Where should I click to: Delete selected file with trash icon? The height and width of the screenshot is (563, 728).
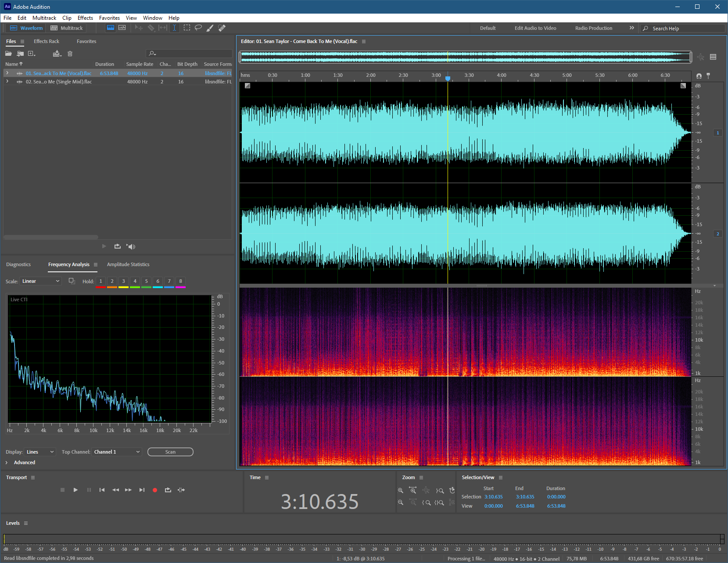(70, 54)
